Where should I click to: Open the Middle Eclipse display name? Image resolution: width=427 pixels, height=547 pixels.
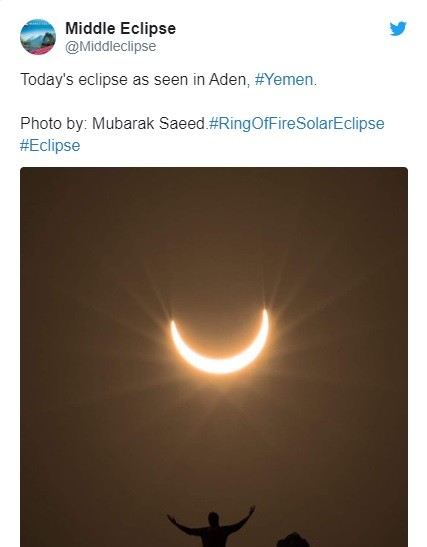click(120, 28)
